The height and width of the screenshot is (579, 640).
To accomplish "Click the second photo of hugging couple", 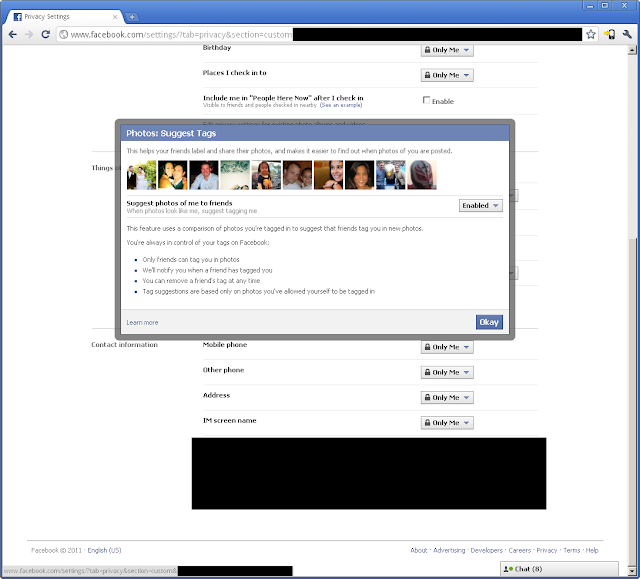I will click(x=173, y=175).
